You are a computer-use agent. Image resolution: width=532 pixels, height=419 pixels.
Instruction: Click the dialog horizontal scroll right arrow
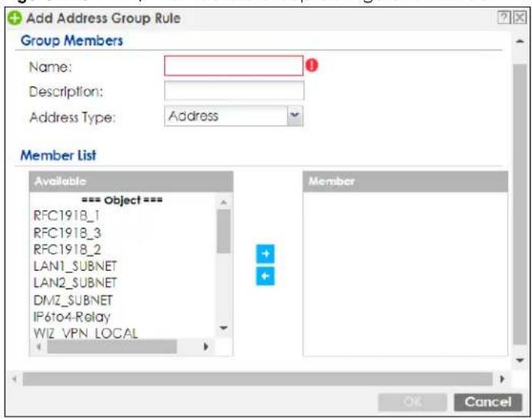point(502,378)
